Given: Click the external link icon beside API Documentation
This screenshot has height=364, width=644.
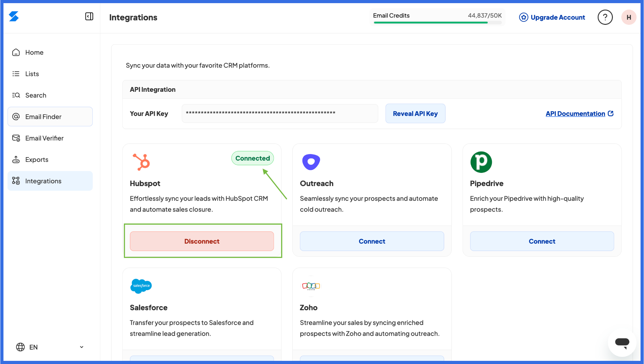Looking at the screenshot, I should pyautogui.click(x=611, y=113).
